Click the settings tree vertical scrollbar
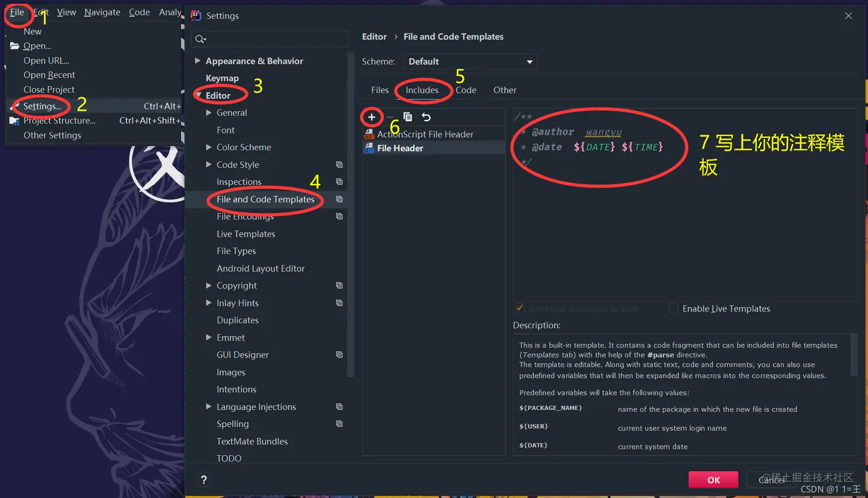Image resolution: width=868 pixels, height=498 pixels. point(350,215)
